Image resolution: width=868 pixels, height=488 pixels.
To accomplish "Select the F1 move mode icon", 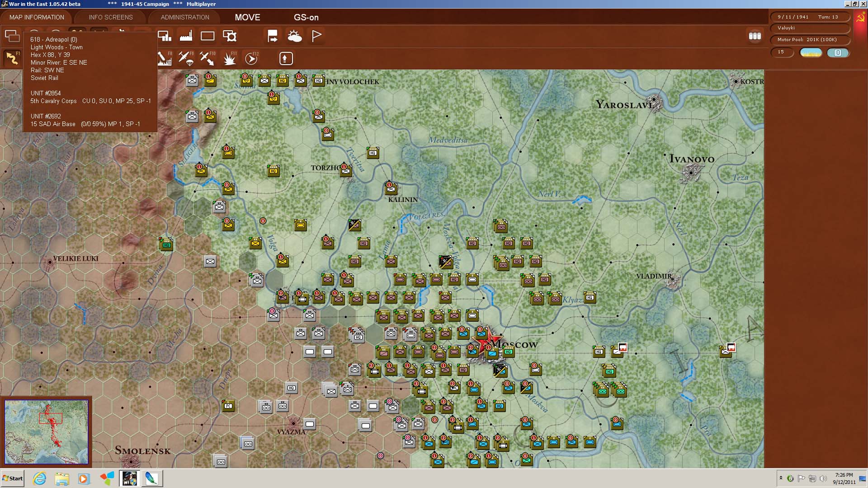I will 12,58.
